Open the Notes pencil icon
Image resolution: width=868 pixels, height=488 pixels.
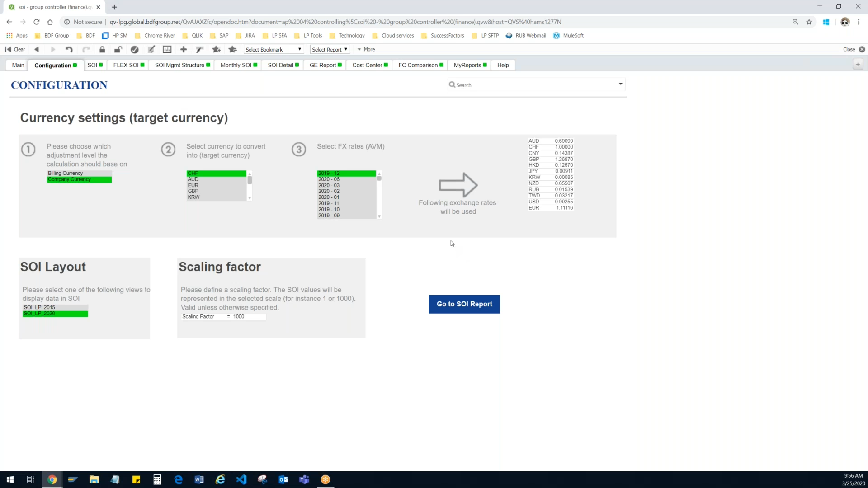(x=151, y=49)
